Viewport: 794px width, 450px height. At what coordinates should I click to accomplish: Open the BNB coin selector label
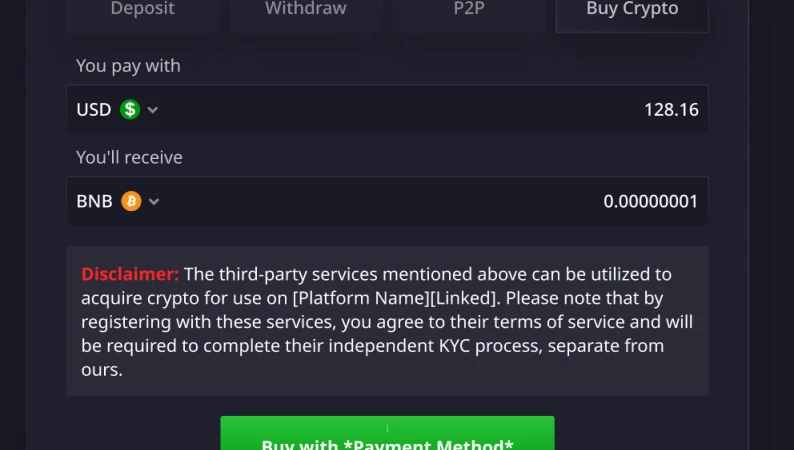(94, 201)
